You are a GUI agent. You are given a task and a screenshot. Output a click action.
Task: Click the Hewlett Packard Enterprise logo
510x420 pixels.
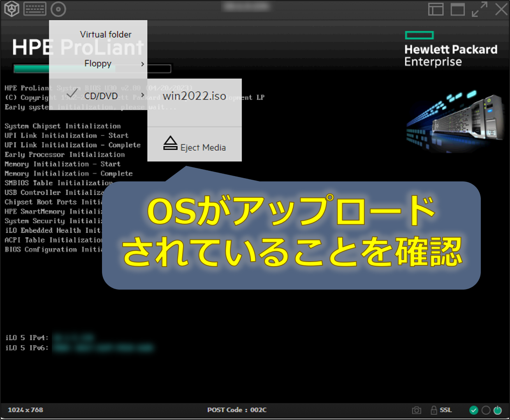[x=451, y=49]
